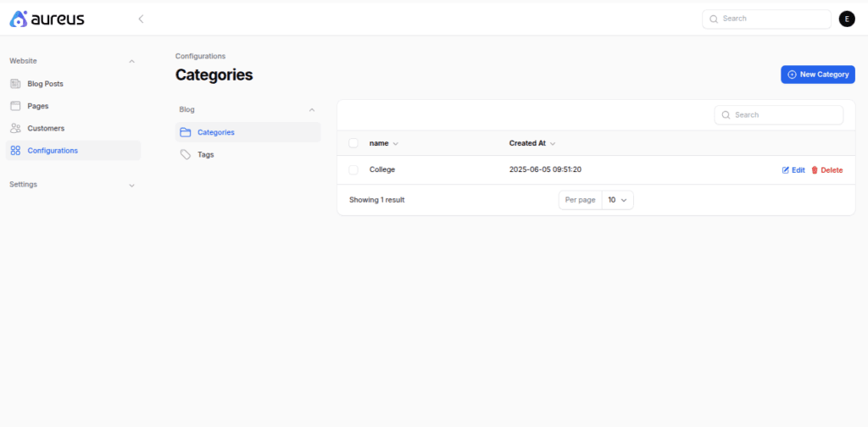Open the Per page 10 dropdown
The image size is (868, 427).
pyautogui.click(x=618, y=200)
